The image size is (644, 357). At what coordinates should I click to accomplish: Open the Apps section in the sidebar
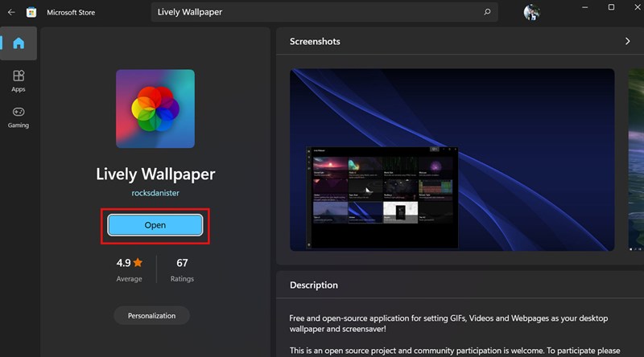pos(19,80)
